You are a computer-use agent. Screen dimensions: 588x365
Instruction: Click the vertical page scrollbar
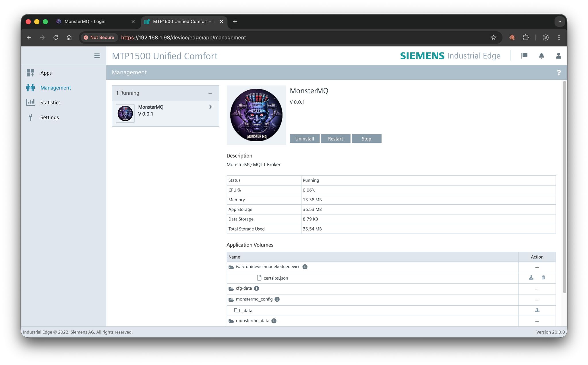click(564, 187)
